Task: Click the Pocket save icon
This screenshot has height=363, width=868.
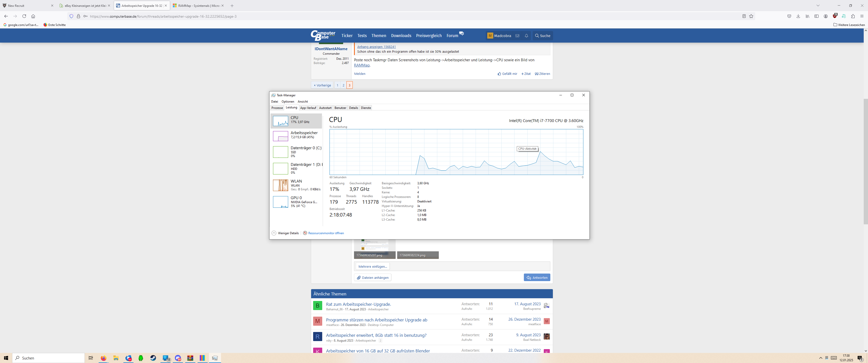Action: pyautogui.click(x=789, y=16)
